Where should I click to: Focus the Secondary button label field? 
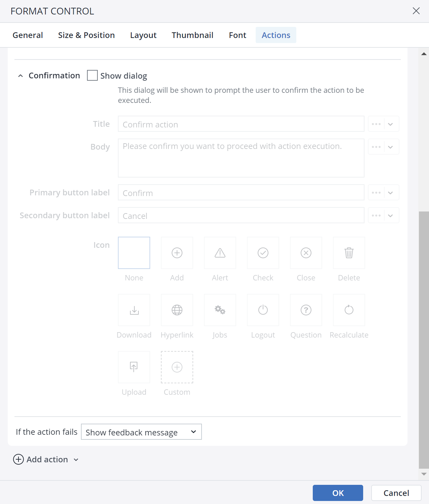point(241,216)
